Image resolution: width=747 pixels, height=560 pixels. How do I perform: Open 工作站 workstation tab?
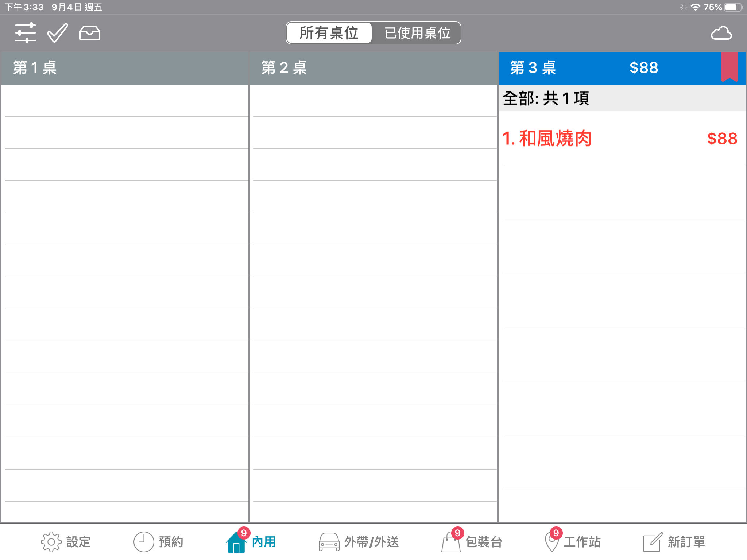[x=573, y=542]
